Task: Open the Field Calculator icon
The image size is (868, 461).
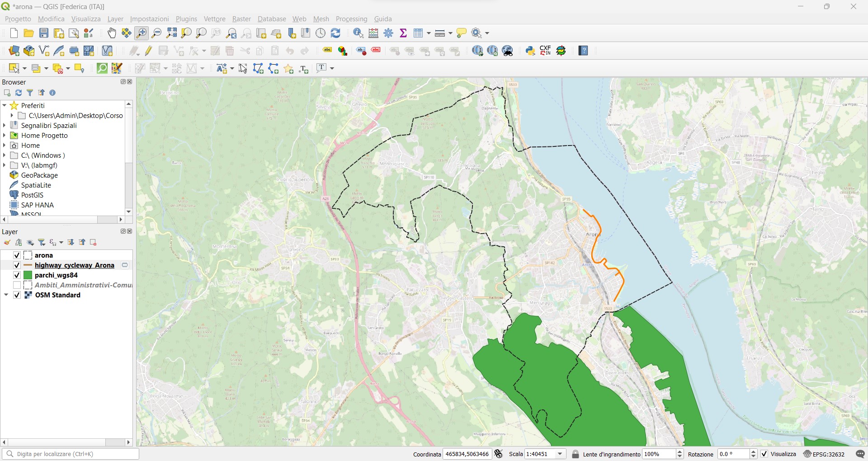Action: 373,33
